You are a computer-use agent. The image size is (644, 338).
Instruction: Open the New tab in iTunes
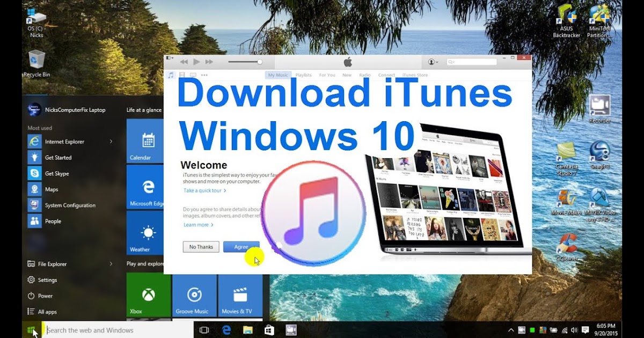(x=347, y=75)
